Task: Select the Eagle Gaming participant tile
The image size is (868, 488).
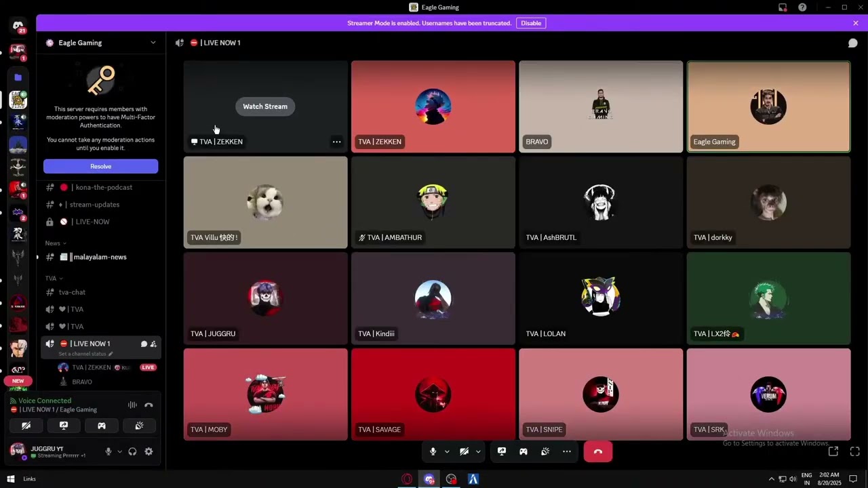Action: pos(768,106)
